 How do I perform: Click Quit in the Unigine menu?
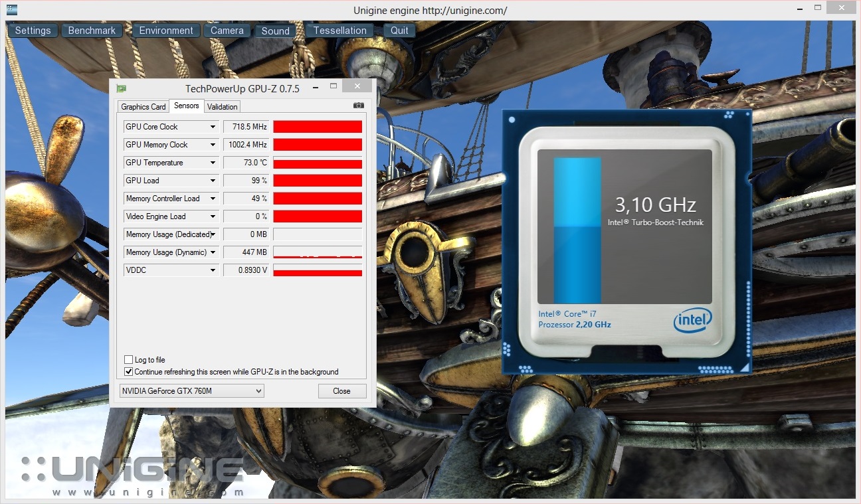point(399,31)
